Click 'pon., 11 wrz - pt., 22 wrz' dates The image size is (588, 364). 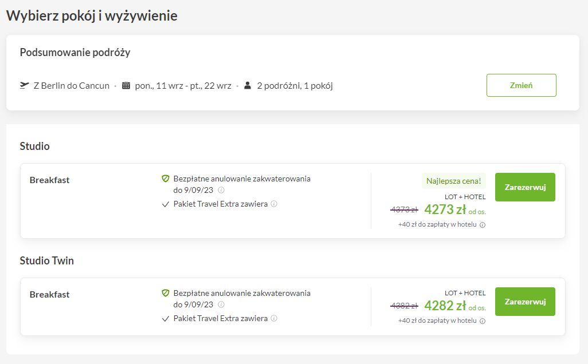point(183,86)
